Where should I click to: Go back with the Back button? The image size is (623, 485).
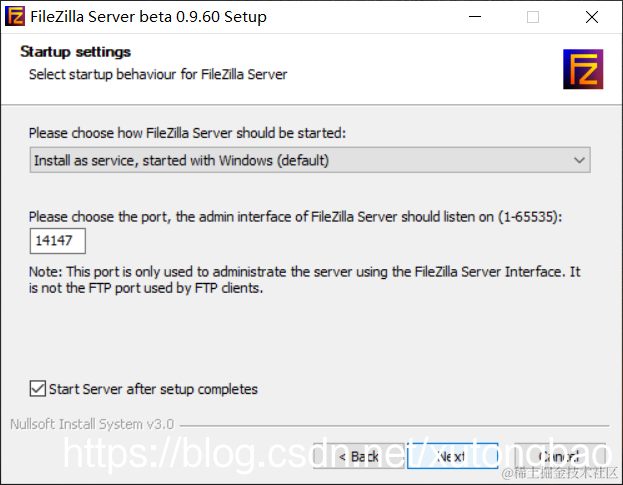(359, 456)
